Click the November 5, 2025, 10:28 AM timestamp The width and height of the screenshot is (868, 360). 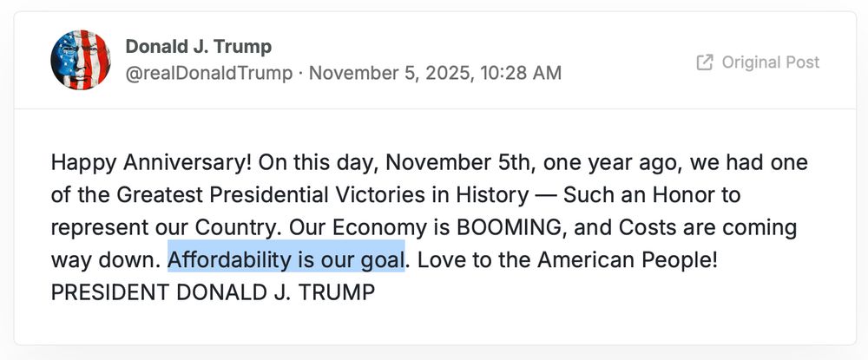coord(435,73)
